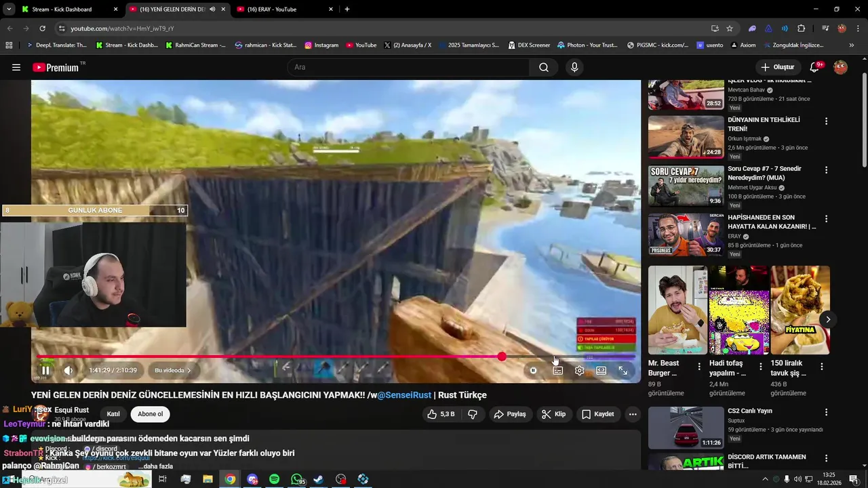Toggle the autoplay switch in the player
This screenshot has height=488, width=868.
[x=534, y=371]
